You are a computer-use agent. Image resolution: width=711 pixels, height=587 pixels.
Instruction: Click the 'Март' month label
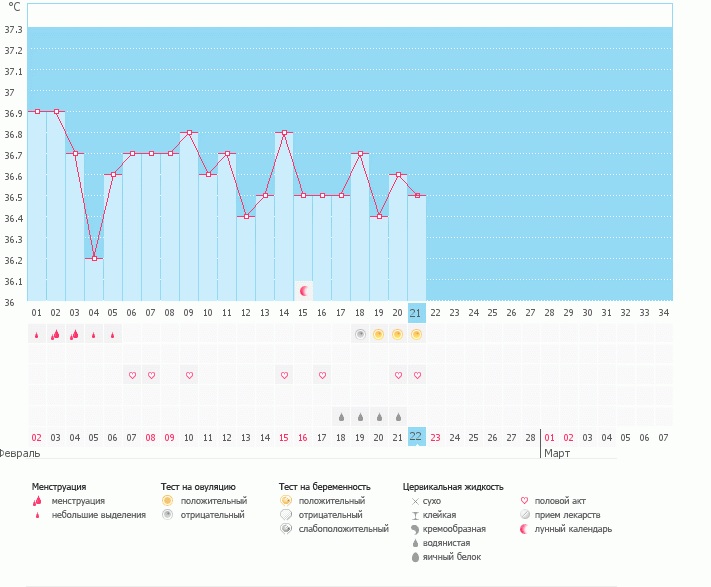pyautogui.click(x=557, y=453)
